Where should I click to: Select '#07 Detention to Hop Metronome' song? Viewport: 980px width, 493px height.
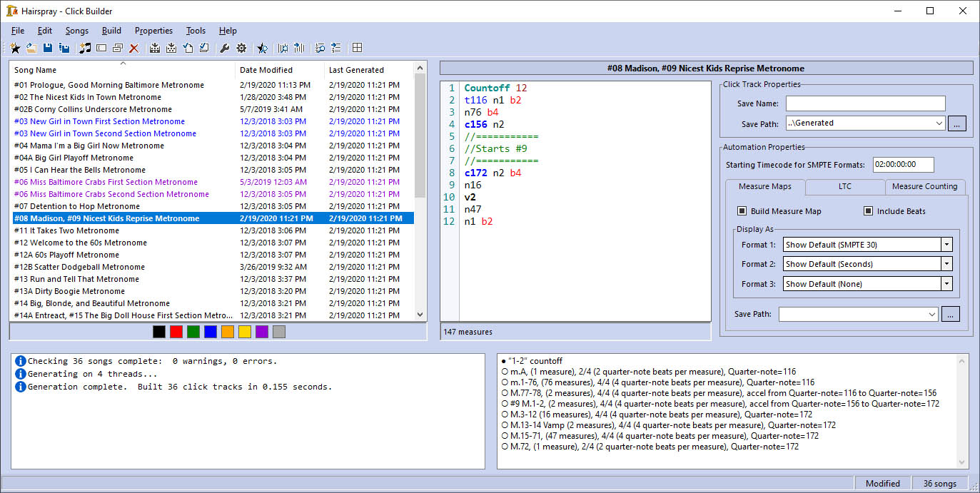click(212, 206)
